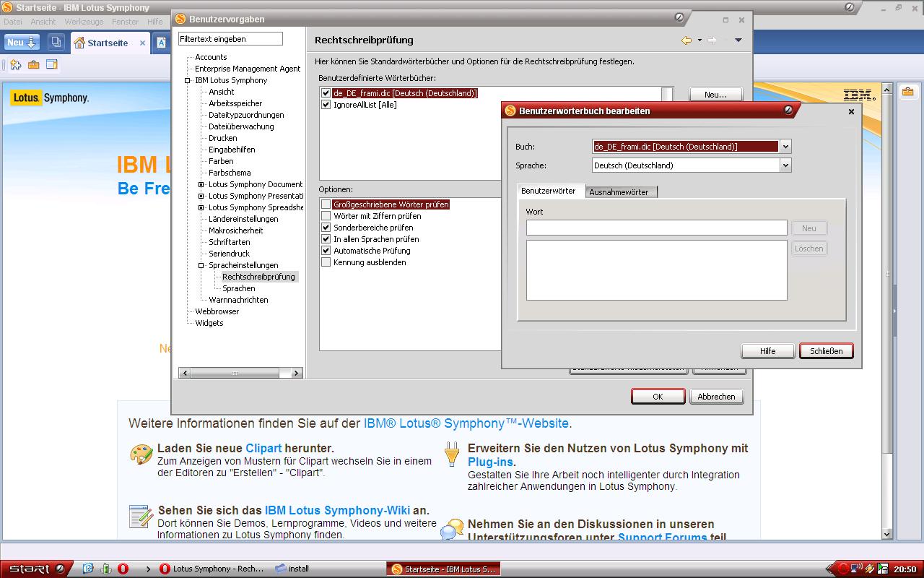Image resolution: width=924 pixels, height=578 pixels.
Task: Uncheck In allen Sprachen prüfen checkbox
Action: (326, 239)
